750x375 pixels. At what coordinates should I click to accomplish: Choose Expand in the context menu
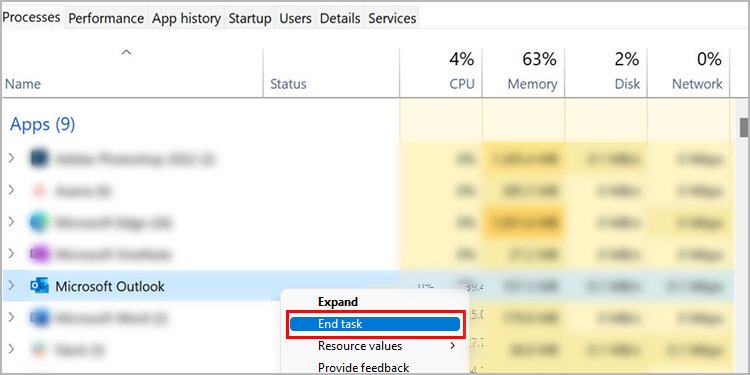pyautogui.click(x=338, y=302)
